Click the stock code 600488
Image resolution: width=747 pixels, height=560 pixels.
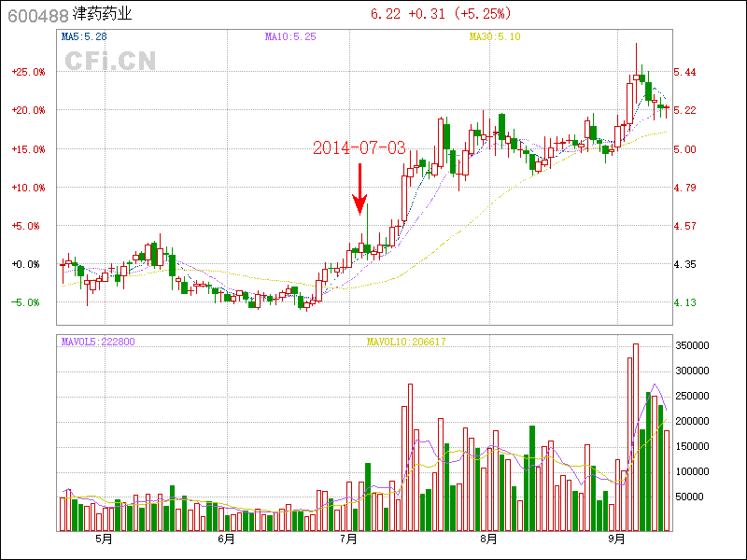(38, 16)
